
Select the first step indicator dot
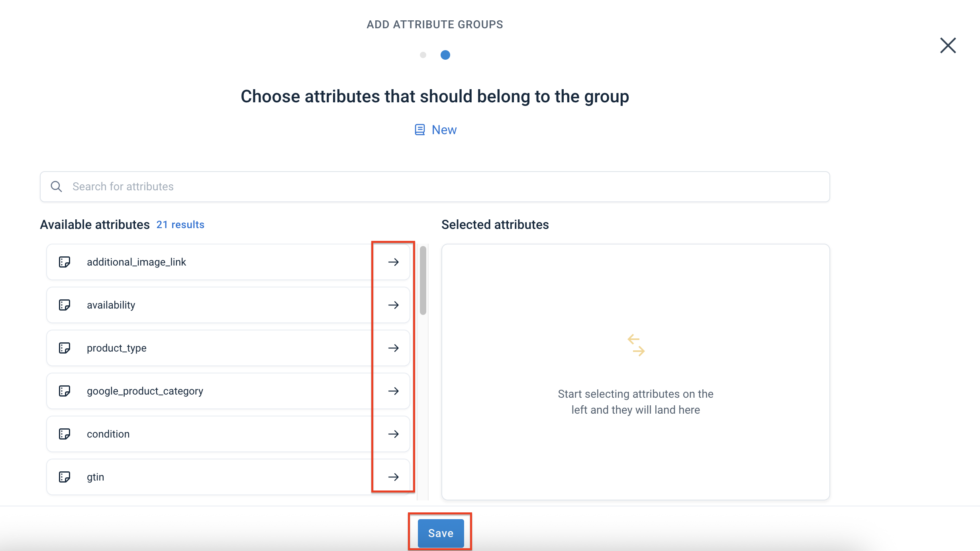[423, 55]
